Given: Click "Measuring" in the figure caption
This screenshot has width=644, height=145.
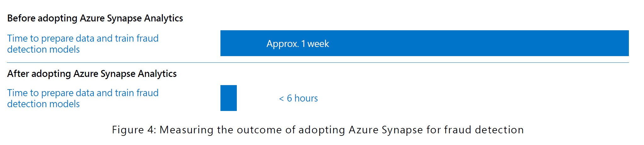Looking at the screenshot, I should pyautogui.click(x=186, y=130).
